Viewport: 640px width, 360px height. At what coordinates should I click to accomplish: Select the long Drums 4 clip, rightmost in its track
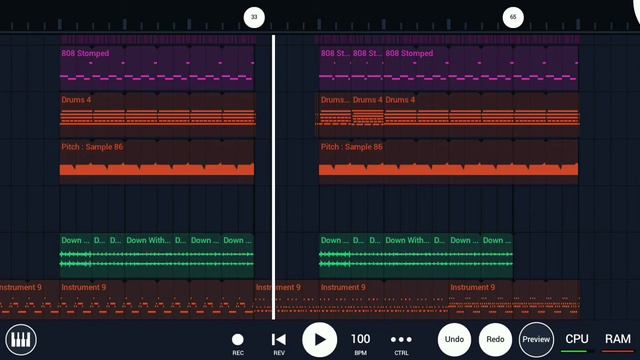pos(482,115)
